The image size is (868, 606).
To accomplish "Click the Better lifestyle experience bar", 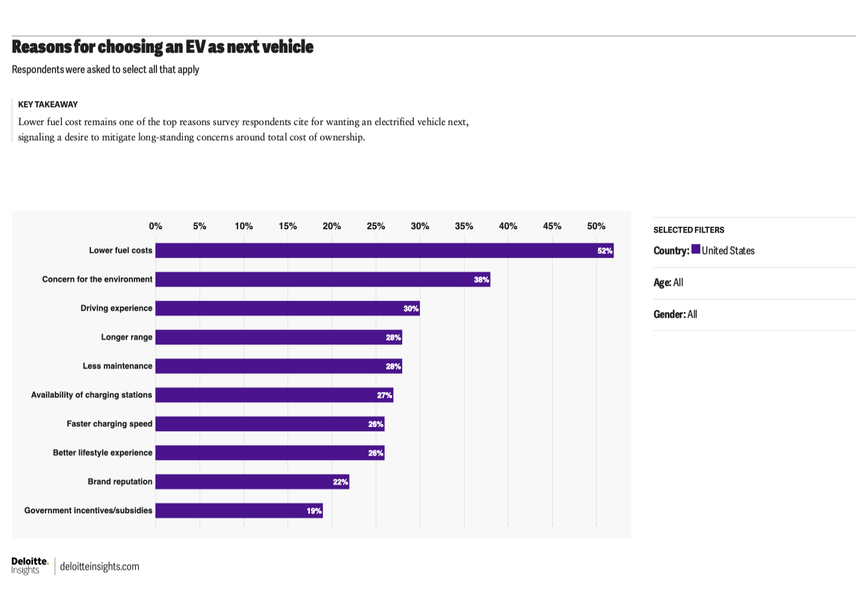I will click(269, 453).
